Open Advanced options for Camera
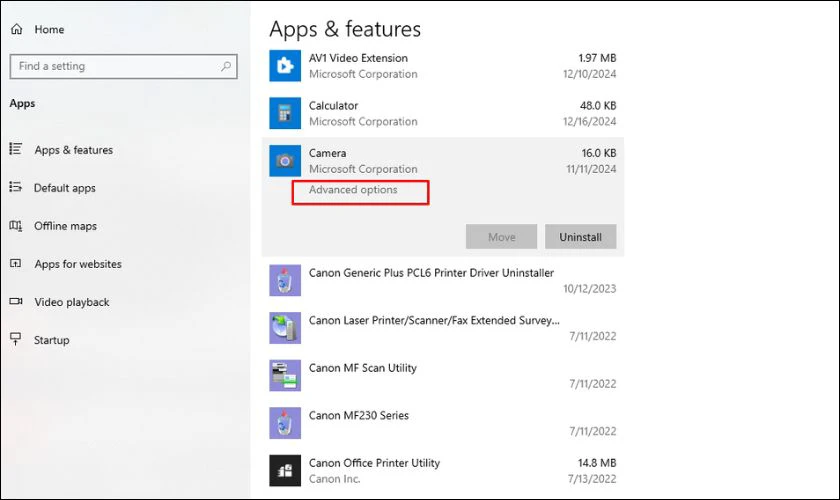 point(353,190)
